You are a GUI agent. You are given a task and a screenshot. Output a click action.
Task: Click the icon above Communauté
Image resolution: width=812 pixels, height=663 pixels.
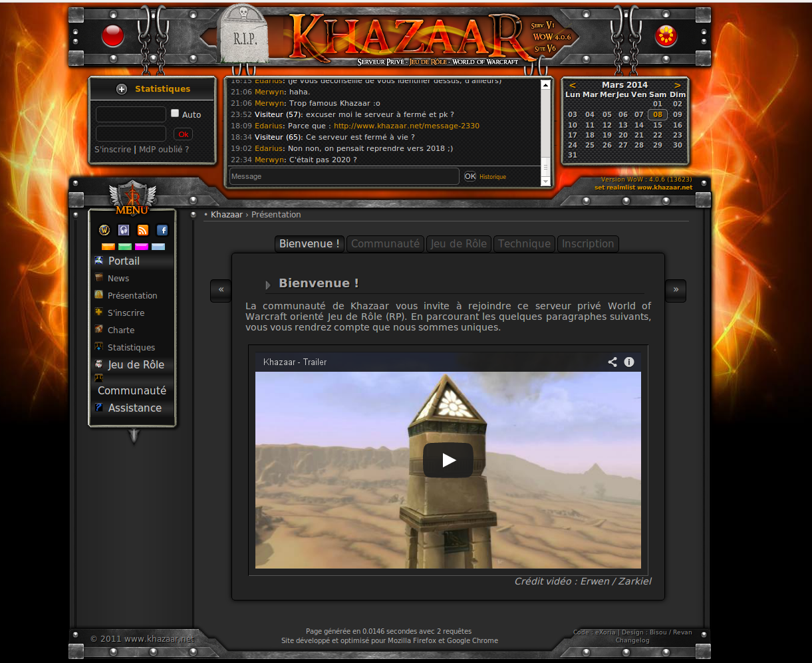(99, 378)
